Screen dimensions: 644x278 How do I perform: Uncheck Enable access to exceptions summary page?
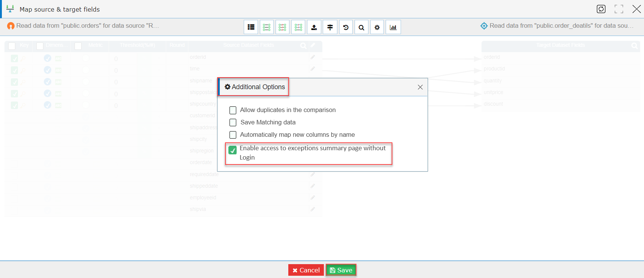coord(233,150)
